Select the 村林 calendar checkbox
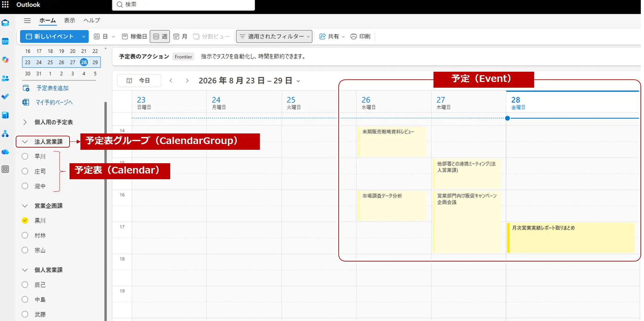Screen dimensions: 644x321 coord(25,235)
